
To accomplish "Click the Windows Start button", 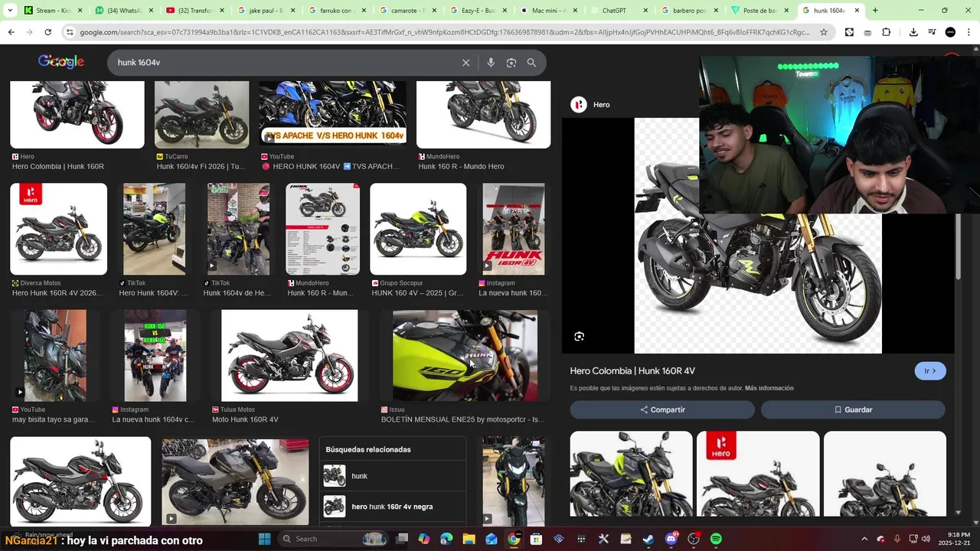I will pos(264,539).
